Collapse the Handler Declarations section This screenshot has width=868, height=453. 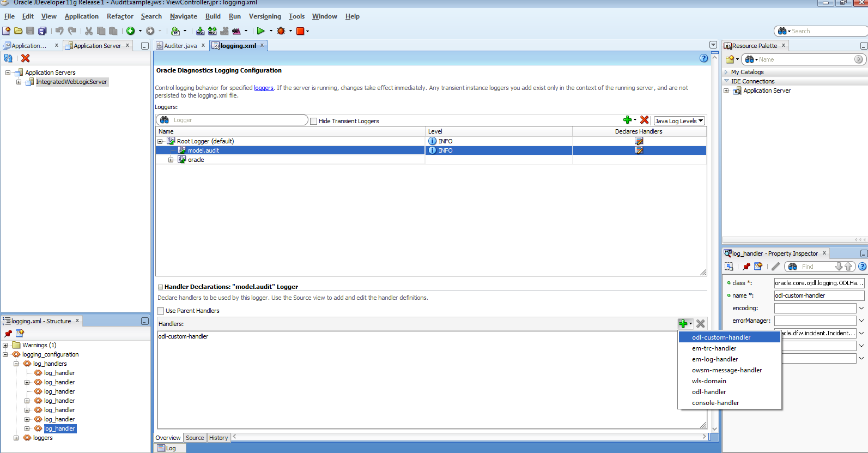tap(161, 287)
